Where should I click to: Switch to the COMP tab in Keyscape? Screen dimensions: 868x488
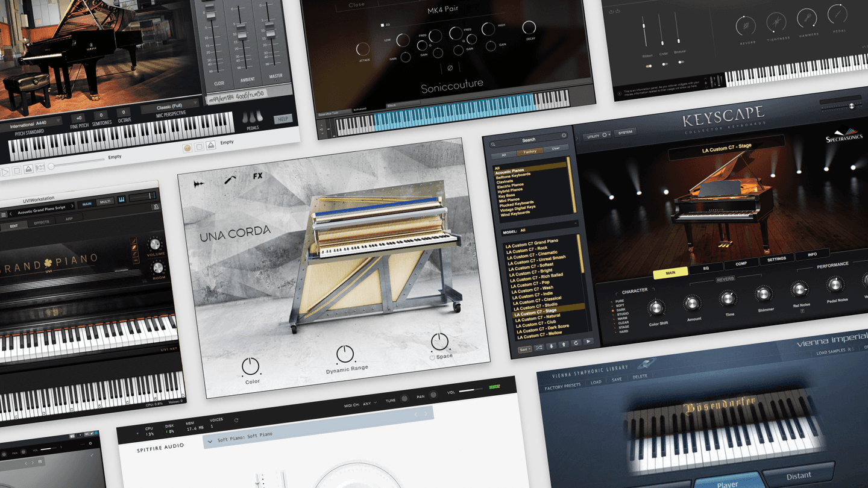pyautogui.click(x=741, y=263)
